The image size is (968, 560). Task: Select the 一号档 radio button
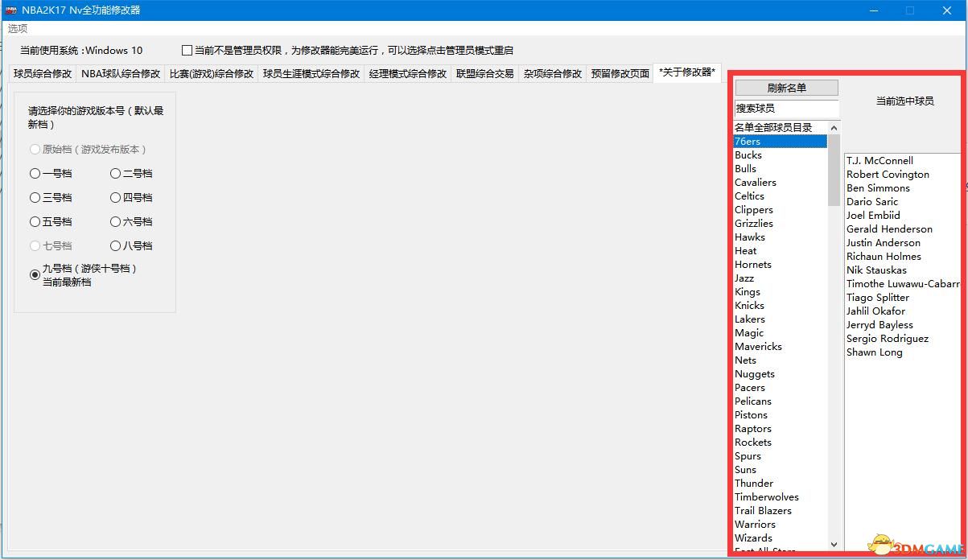(x=35, y=174)
